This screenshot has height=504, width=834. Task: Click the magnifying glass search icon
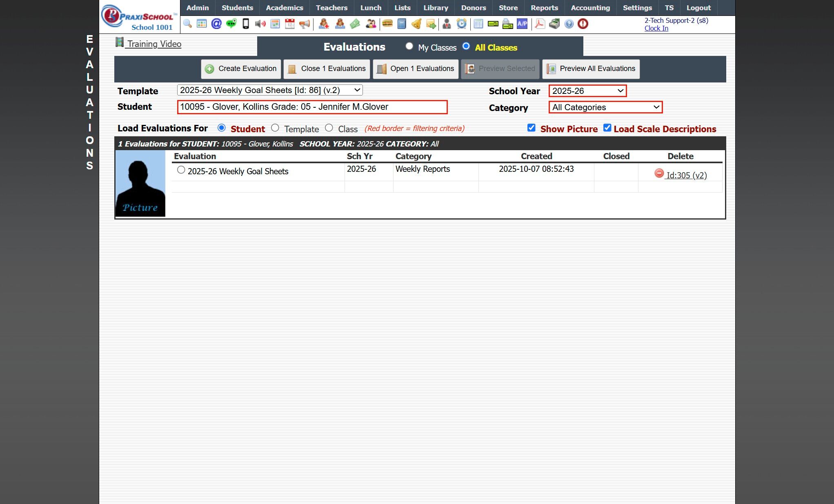pyautogui.click(x=187, y=24)
